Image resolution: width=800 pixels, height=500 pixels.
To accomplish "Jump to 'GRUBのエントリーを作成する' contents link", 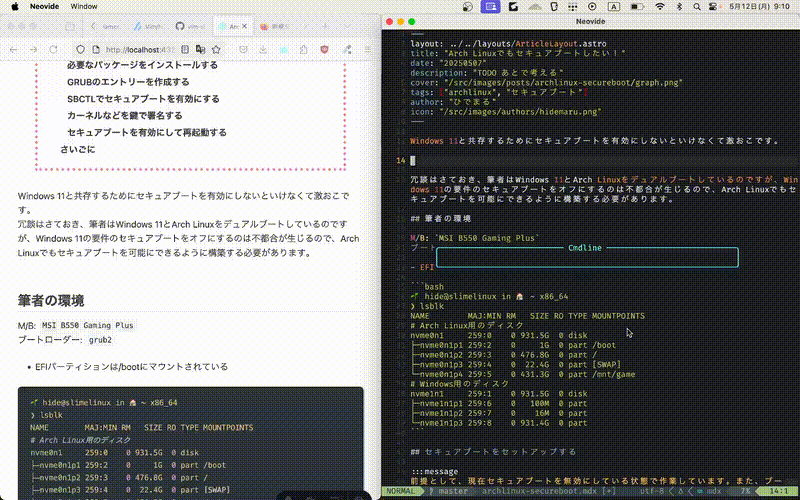I will [x=128, y=82].
